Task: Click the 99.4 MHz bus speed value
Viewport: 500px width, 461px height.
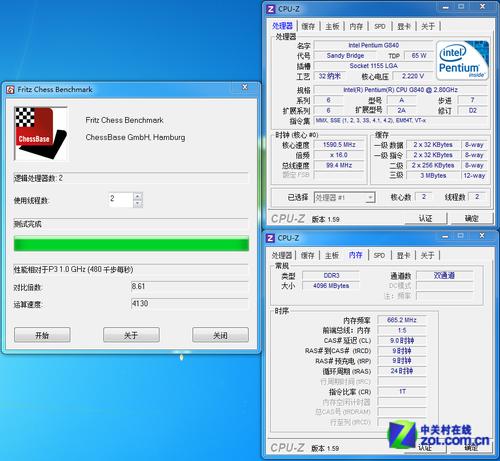Action: (x=339, y=165)
